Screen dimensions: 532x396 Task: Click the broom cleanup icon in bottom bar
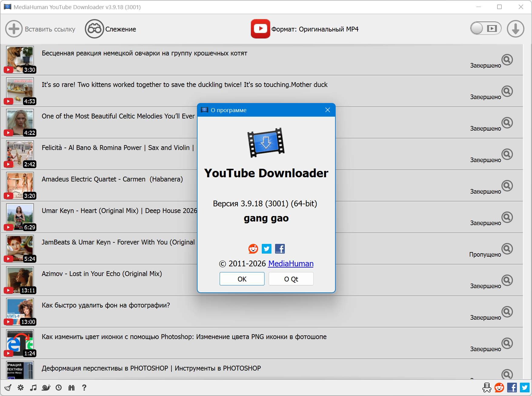[x=8, y=388]
